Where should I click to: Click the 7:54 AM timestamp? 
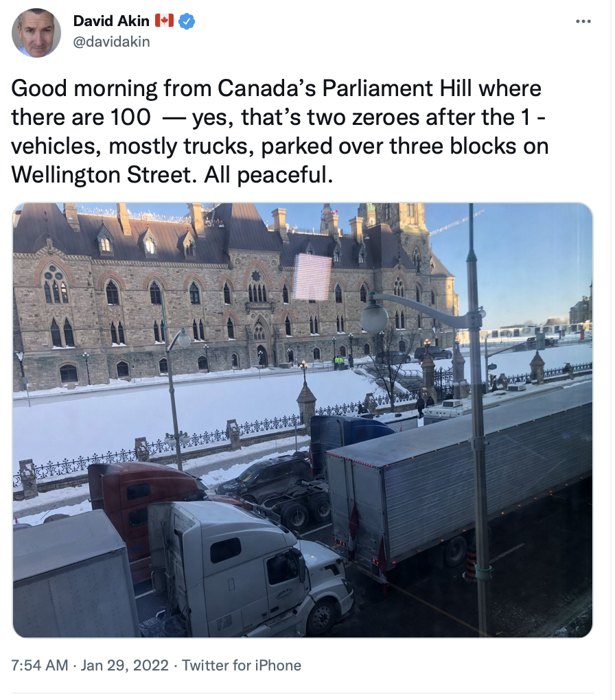40,665
